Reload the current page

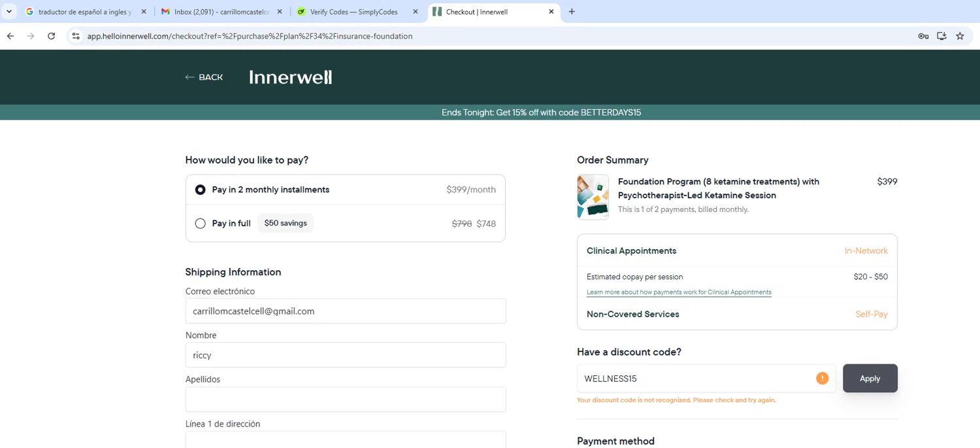(52, 36)
